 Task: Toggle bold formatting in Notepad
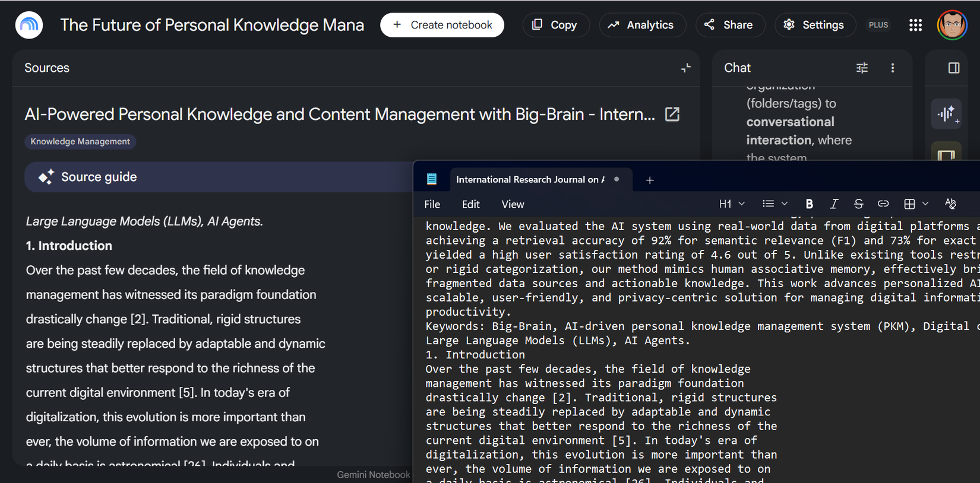[809, 204]
